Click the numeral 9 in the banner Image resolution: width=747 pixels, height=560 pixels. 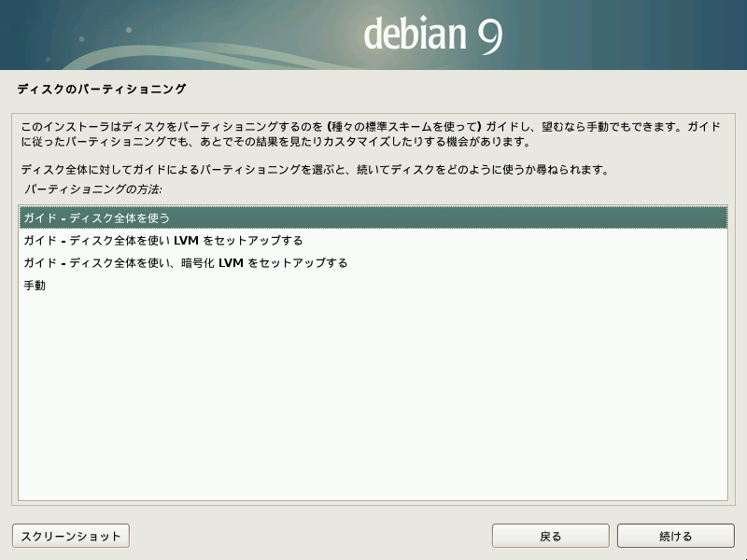[489, 35]
